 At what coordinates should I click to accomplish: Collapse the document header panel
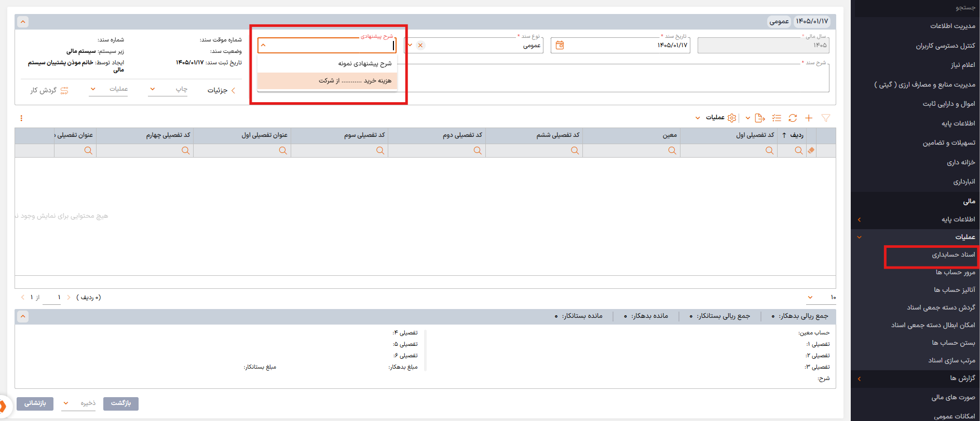[x=22, y=22]
